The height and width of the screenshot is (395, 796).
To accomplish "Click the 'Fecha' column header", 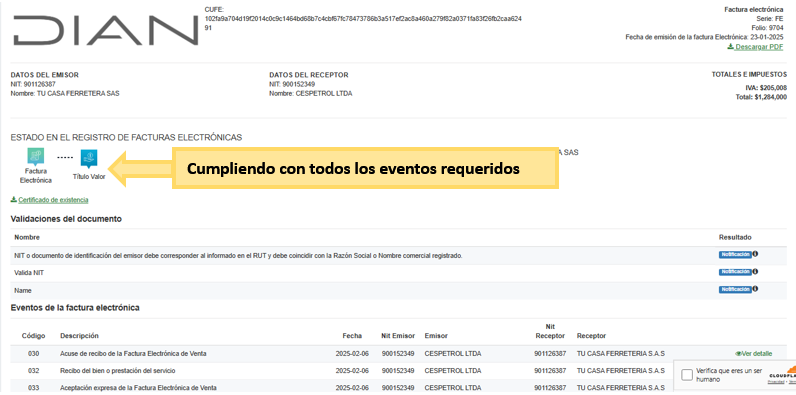I will click(x=352, y=336).
